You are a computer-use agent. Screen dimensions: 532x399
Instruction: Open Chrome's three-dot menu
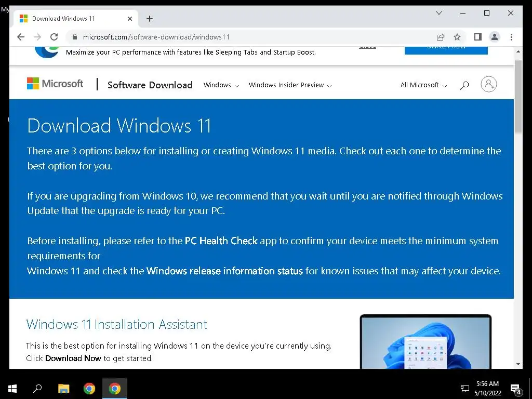coord(511,37)
